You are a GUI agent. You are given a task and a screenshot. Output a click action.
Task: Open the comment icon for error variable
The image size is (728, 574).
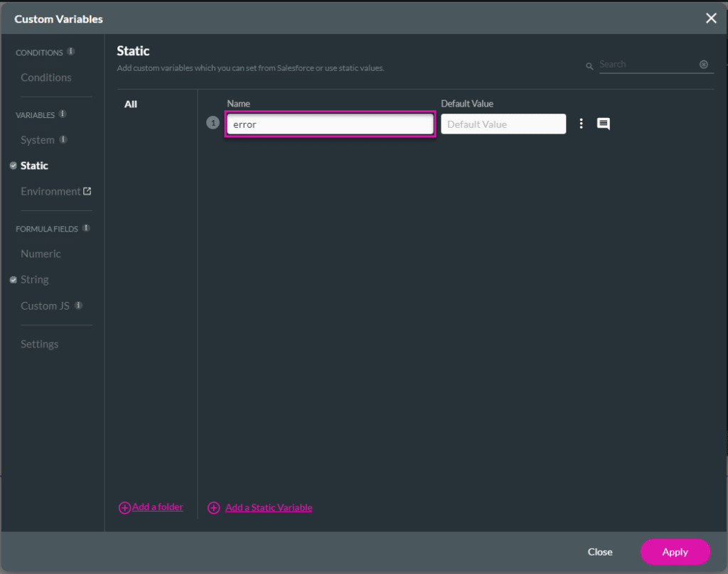[x=603, y=124]
